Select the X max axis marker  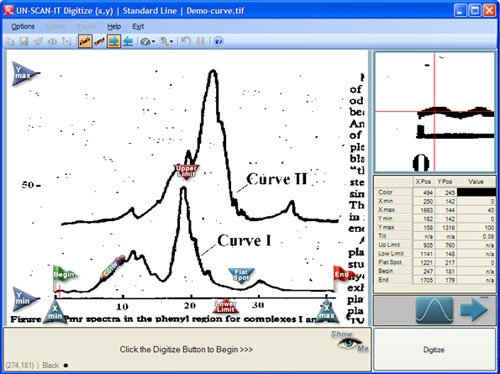[327, 311]
